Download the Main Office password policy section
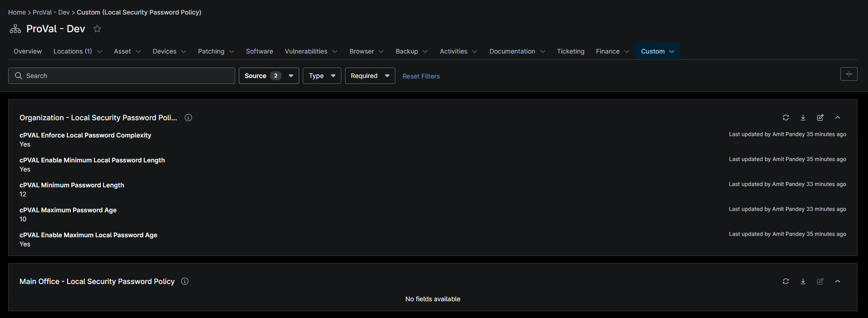This screenshot has width=868, height=318. tap(803, 281)
